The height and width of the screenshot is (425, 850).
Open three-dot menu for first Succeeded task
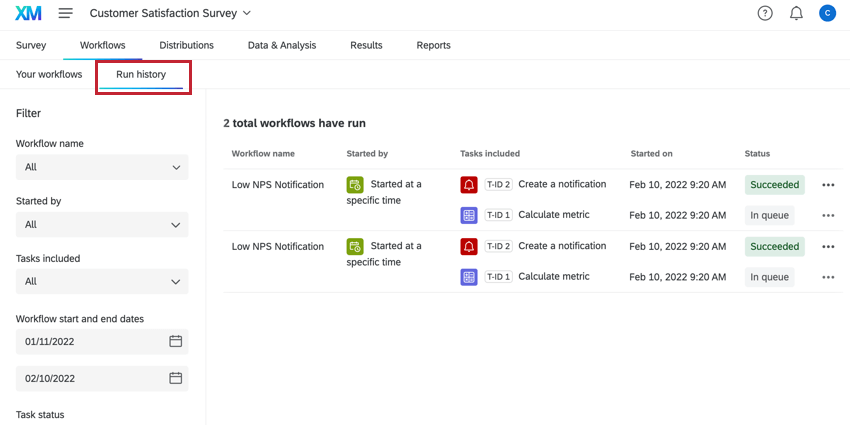(x=828, y=185)
